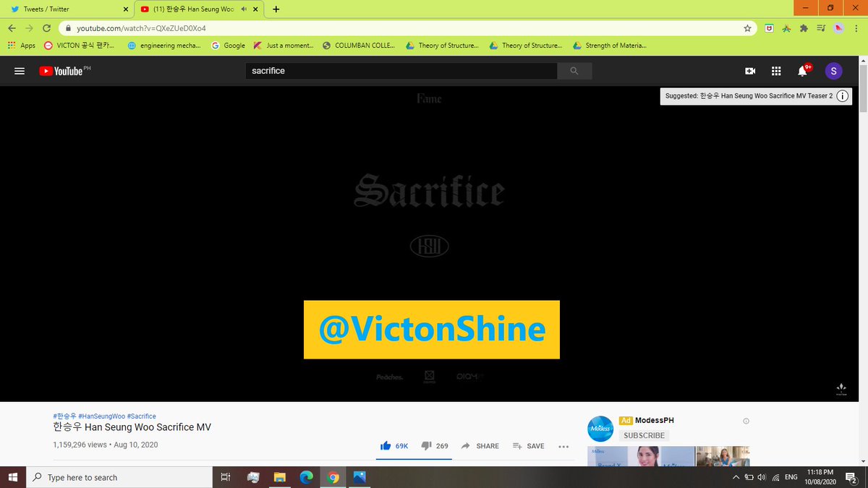The image size is (868, 488).
Task: Open the media control music icon
Action: [x=821, y=28]
